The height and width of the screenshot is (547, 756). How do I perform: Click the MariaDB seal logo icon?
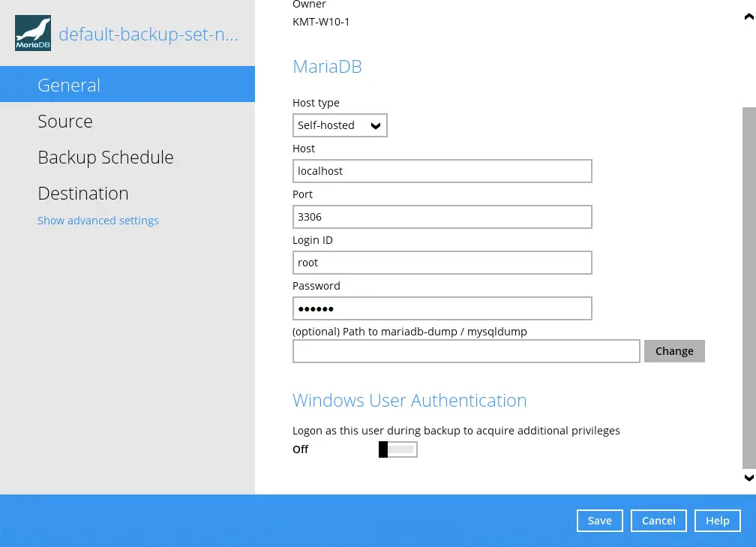point(33,33)
